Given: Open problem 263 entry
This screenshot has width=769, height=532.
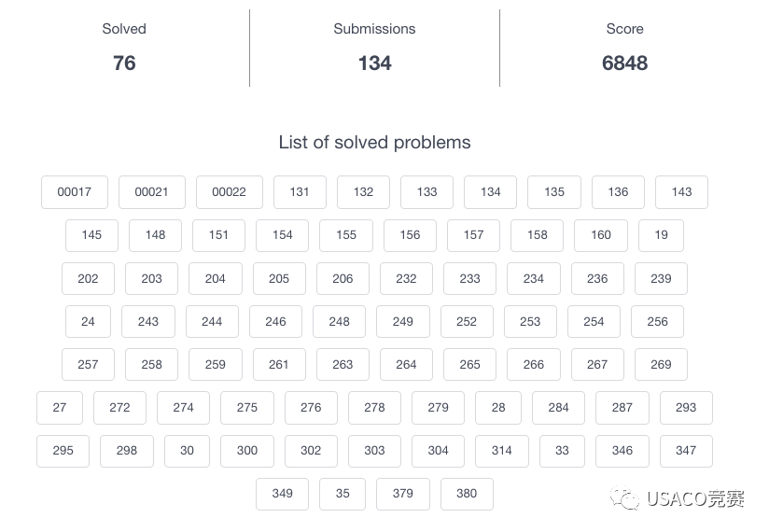Looking at the screenshot, I should (x=343, y=365).
